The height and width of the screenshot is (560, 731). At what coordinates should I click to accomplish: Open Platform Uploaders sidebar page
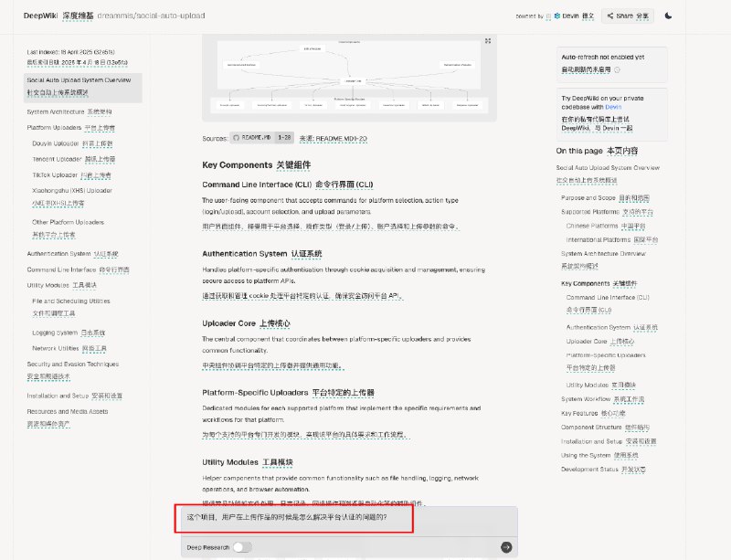tap(71, 128)
